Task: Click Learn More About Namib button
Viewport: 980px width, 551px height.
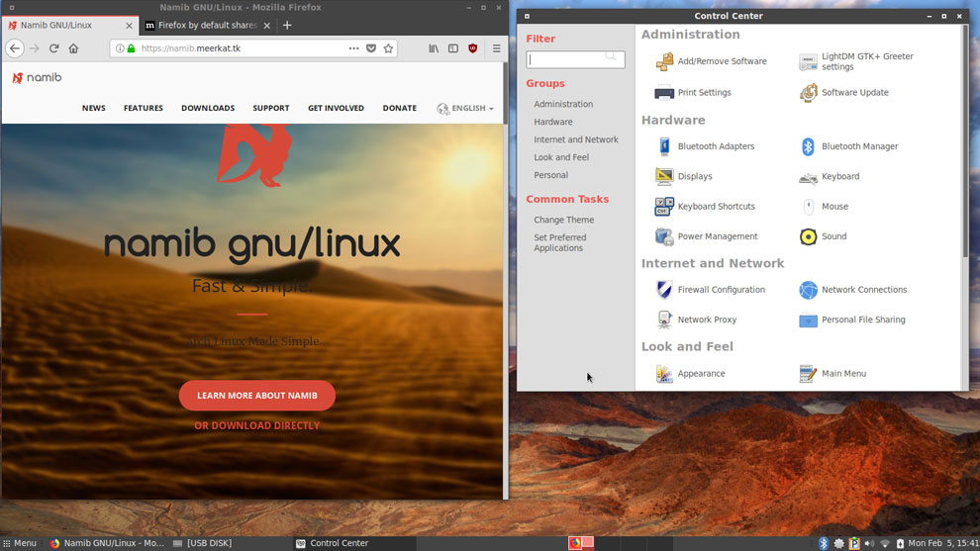Action: pyautogui.click(x=256, y=396)
